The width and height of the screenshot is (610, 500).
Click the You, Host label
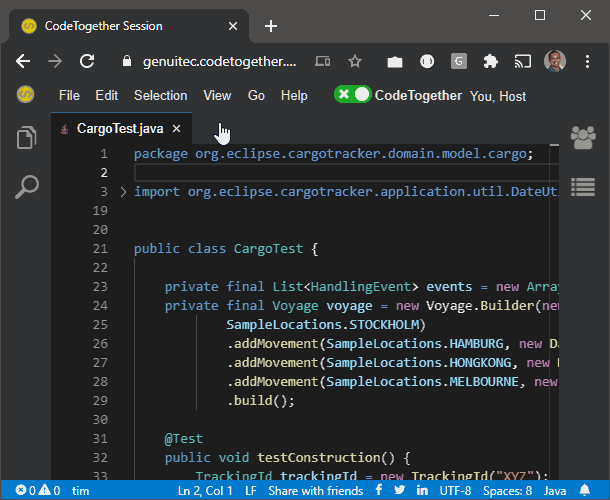coord(498,96)
